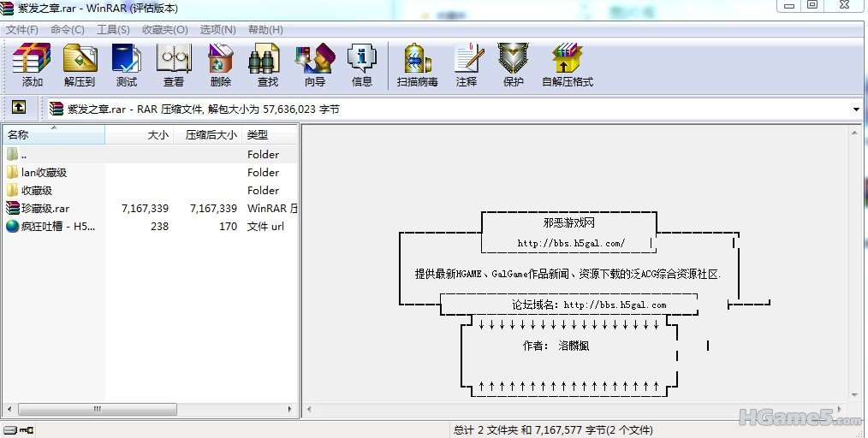The height and width of the screenshot is (438, 868).
Task: Click the SFX (自解压格式) icon
Action: 567,65
